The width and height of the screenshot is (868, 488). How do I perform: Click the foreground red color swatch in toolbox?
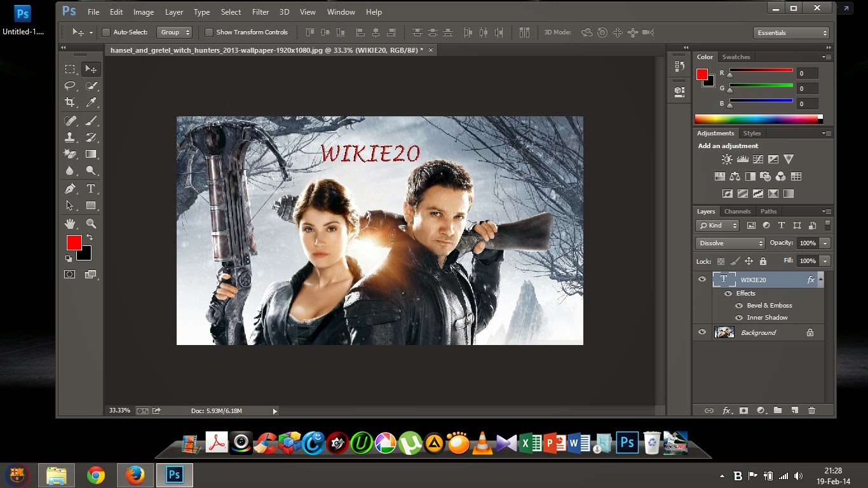(74, 242)
